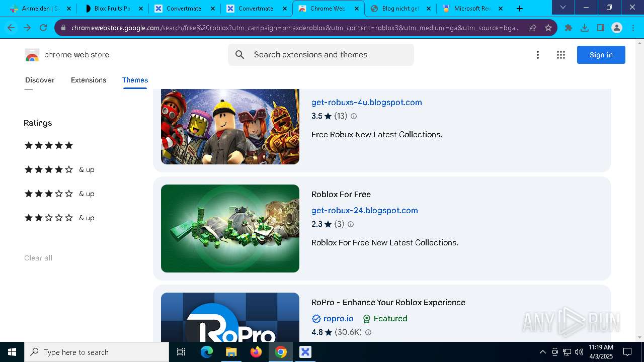The width and height of the screenshot is (644, 362).
Task: Open the green Robux cash thumbnail
Action: click(230, 228)
